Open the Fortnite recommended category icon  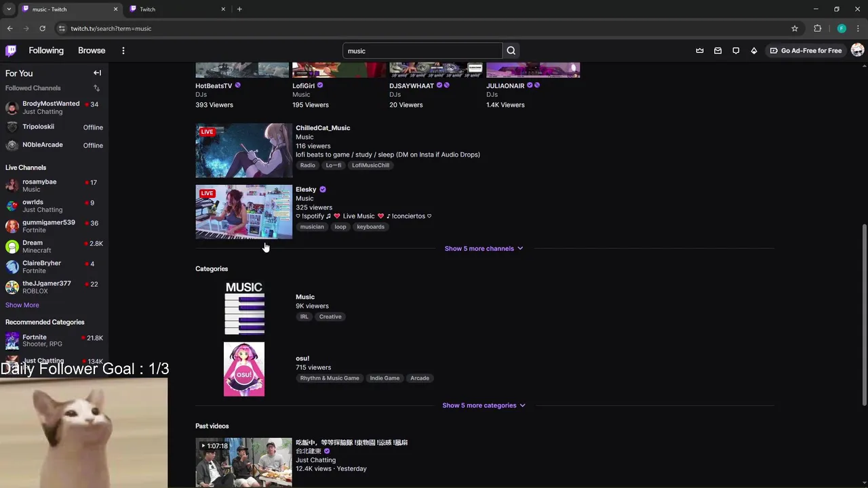[12, 340]
